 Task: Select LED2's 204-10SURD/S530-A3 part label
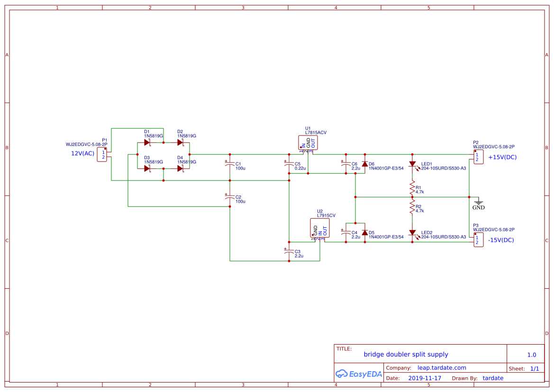coord(444,237)
